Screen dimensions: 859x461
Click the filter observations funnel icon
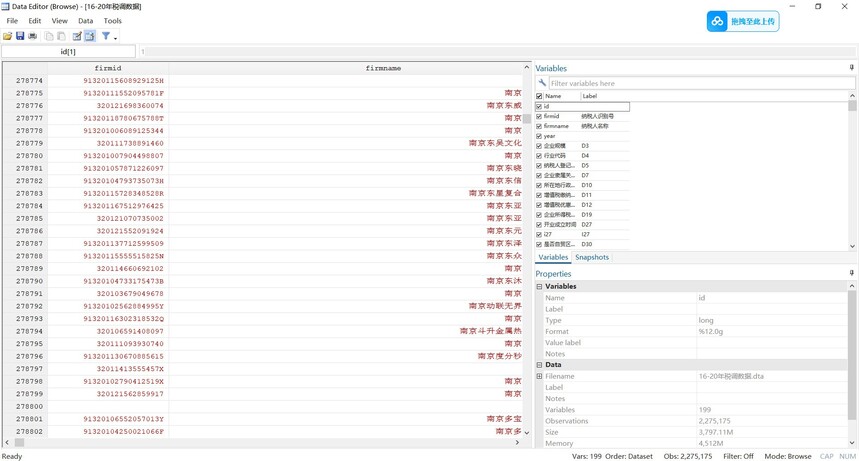tap(106, 36)
